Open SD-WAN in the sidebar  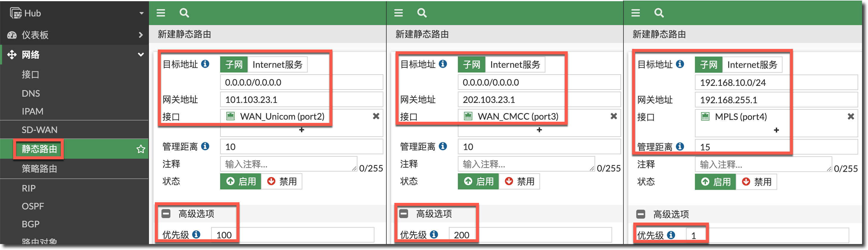(x=39, y=129)
